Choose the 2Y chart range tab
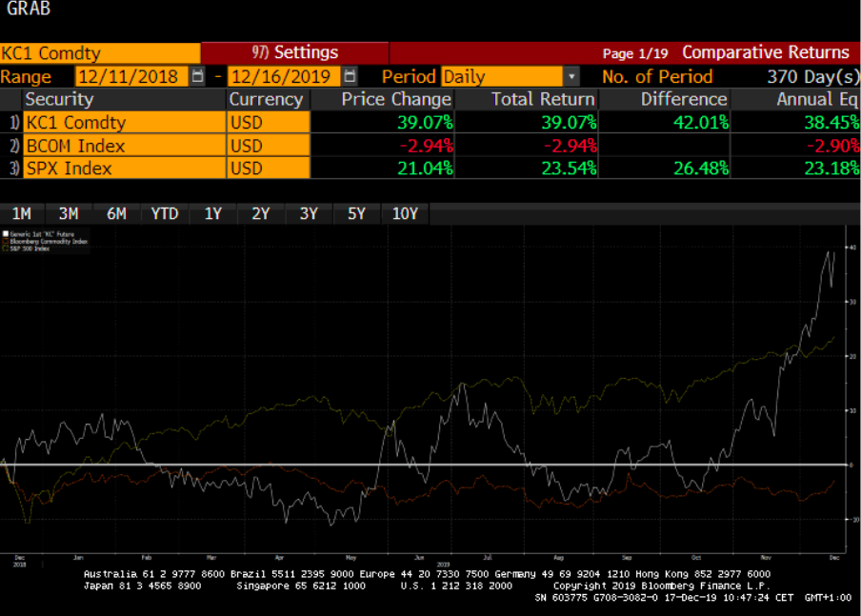 pos(260,213)
